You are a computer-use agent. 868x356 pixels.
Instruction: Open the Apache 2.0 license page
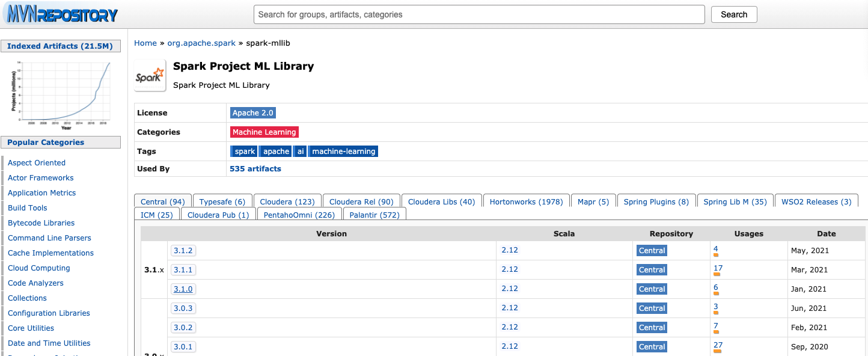252,112
